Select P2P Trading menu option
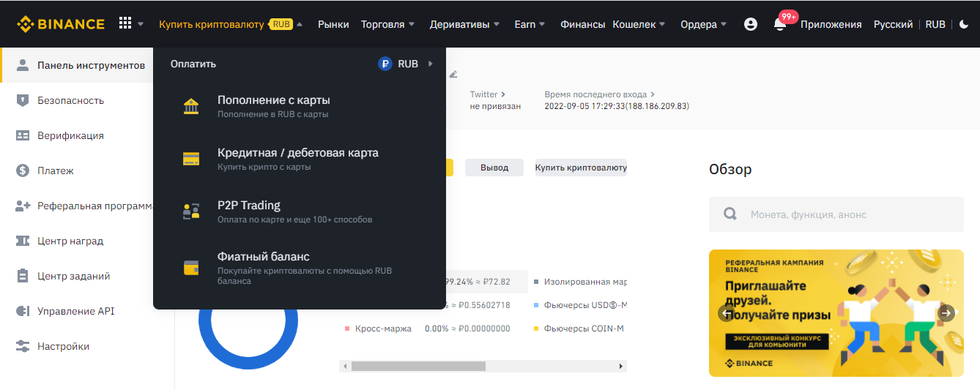 point(300,212)
